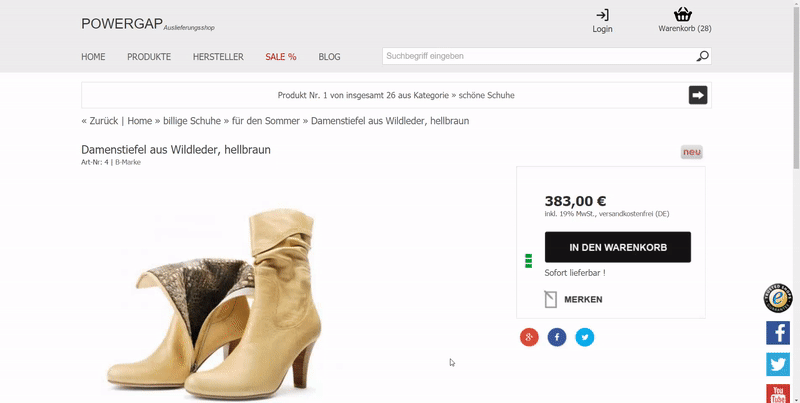This screenshot has height=403, width=800.
Task: Add boots with IN DEN WARENKORB
Action: 618,247
